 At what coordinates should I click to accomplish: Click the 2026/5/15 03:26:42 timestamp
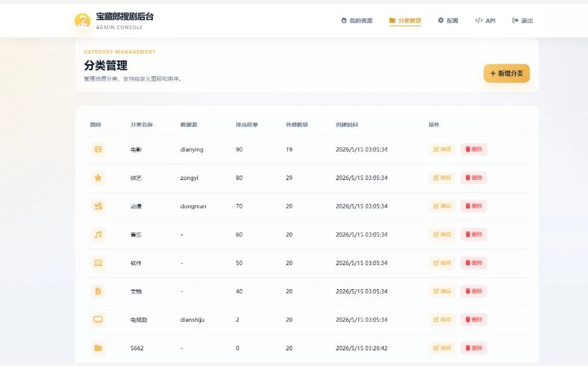pos(361,348)
